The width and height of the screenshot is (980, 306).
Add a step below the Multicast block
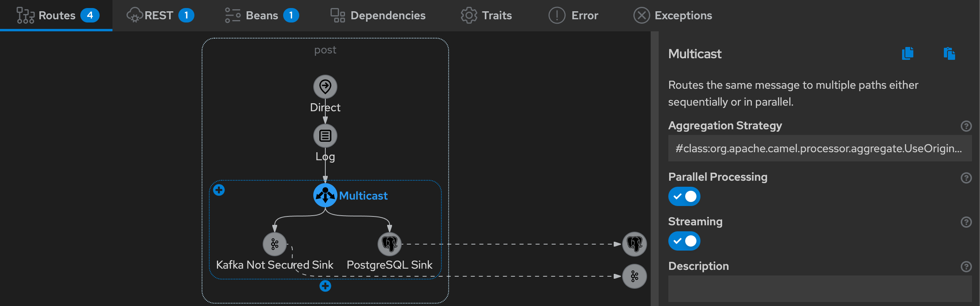[325, 286]
